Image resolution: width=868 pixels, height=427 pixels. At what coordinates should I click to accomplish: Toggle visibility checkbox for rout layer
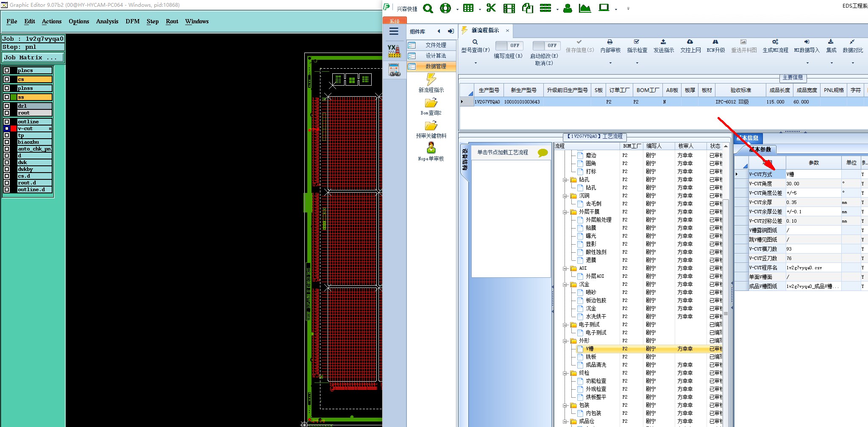click(x=7, y=113)
